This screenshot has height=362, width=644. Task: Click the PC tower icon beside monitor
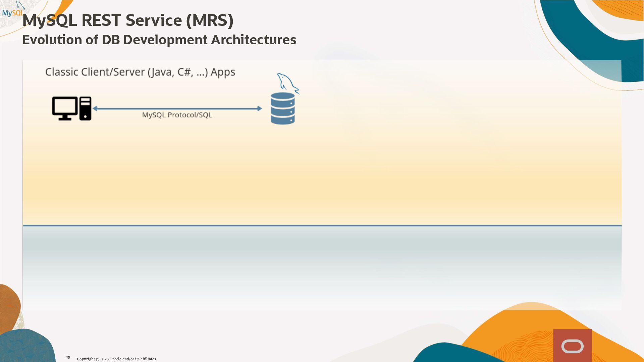85,108
